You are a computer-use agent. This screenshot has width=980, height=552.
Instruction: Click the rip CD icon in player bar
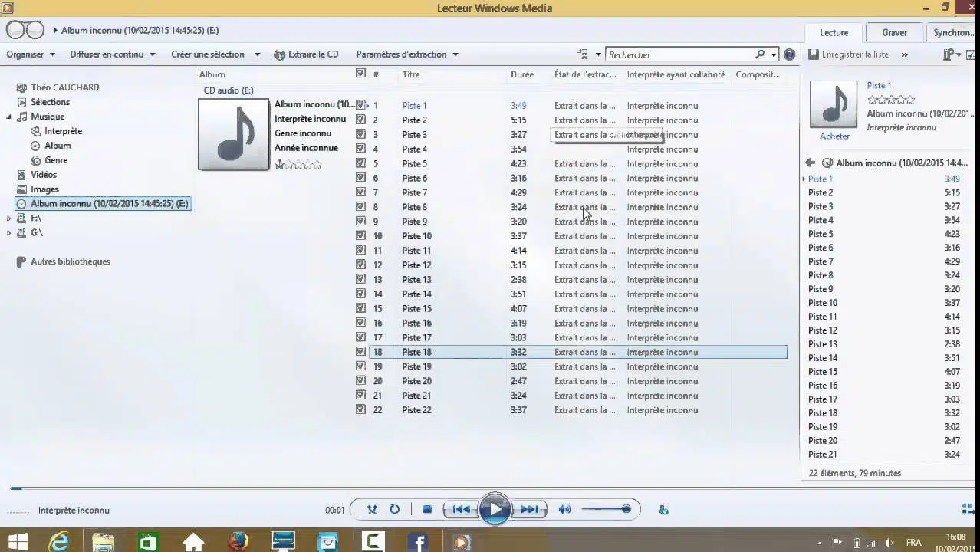663,510
